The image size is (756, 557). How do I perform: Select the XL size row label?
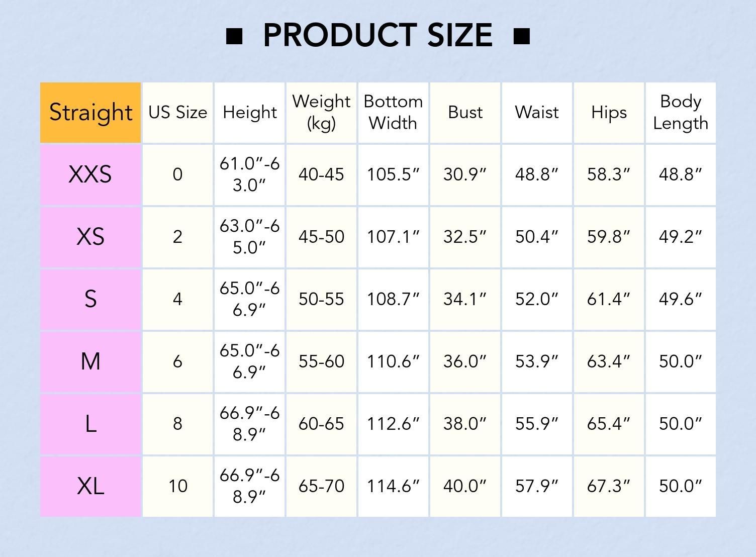pos(90,486)
